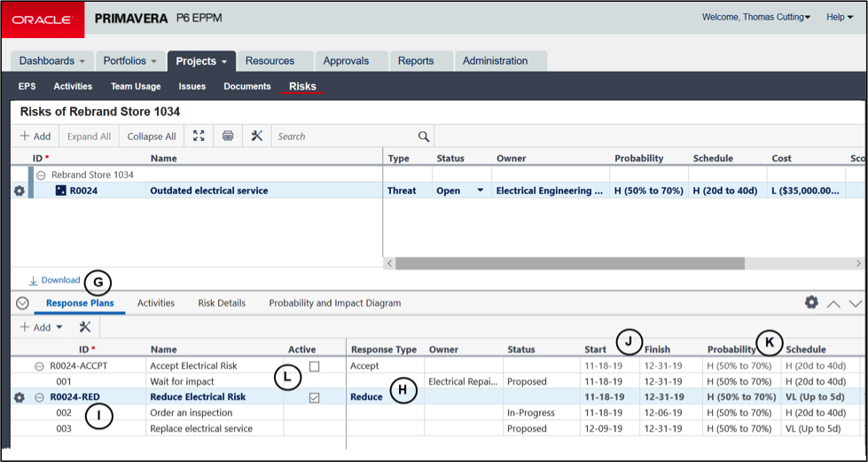The image size is (868, 462).
Task: Move detail panel up with up chevron
Action: (x=833, y=303)
